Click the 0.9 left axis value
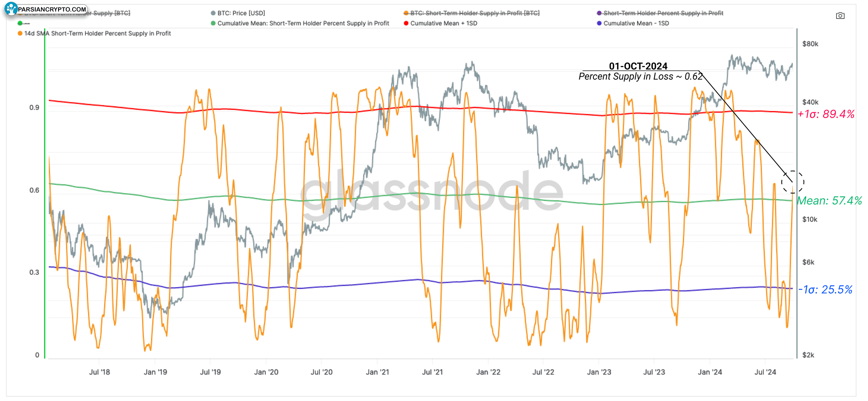 tap(34, 107)
